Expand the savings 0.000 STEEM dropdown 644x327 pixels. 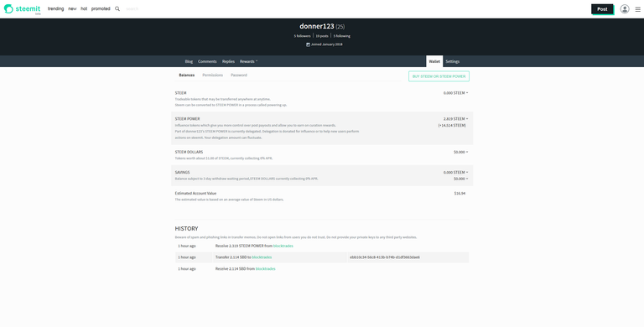pyautogui.click(x=455, y=173)
